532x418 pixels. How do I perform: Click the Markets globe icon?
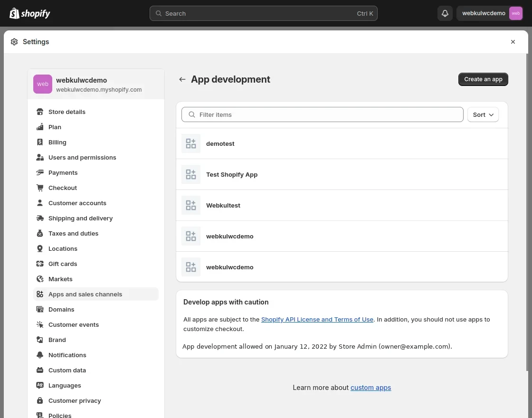click(40, 279)
